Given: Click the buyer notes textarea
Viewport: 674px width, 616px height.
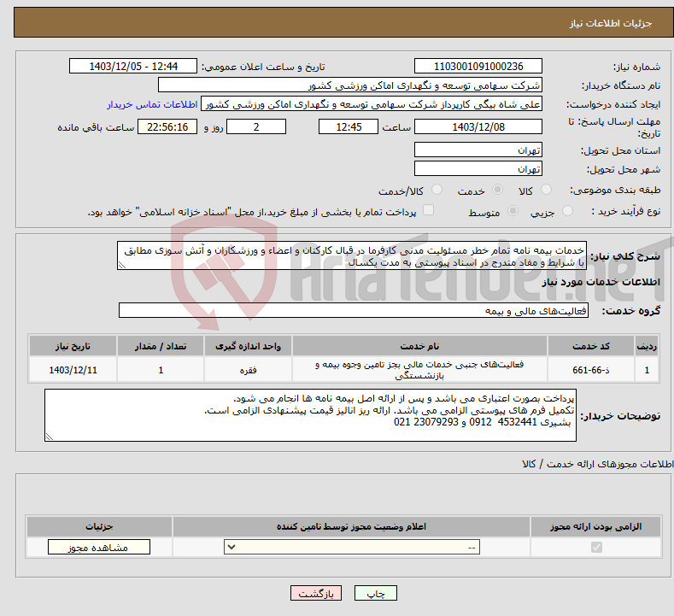Looking at the screenshot, I should click(x=310, y=415).
